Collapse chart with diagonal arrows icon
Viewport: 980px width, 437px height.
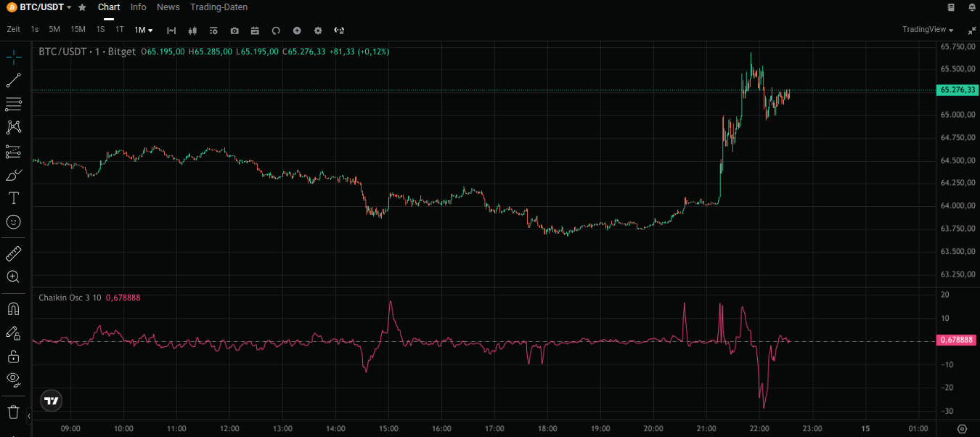click(972, 30)
